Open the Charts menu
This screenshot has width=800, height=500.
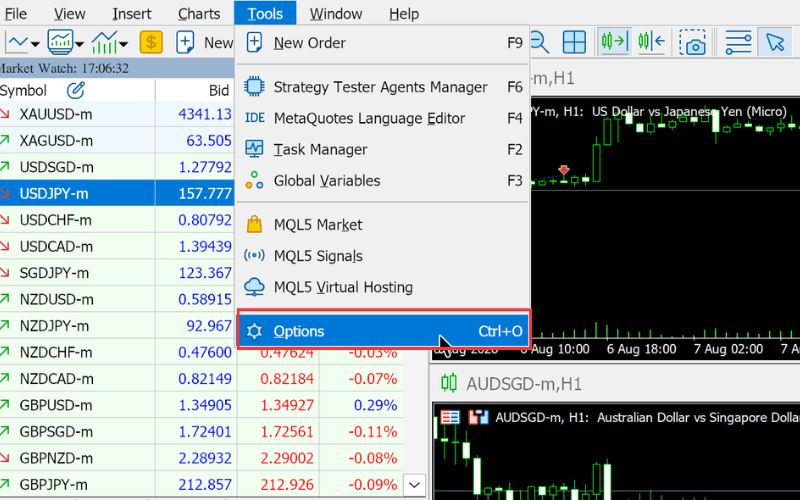click(x=199, y=13)
